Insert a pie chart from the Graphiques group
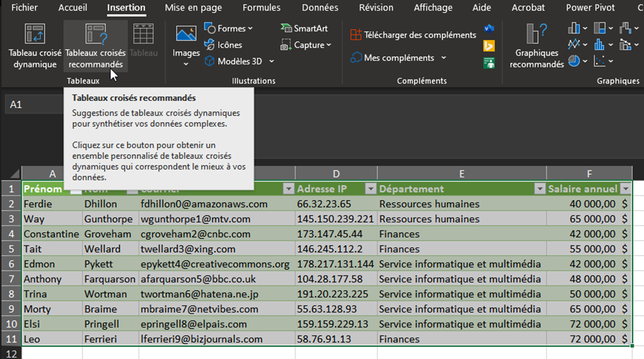Viewport: 644px width, 359px height. coord(574,61)
